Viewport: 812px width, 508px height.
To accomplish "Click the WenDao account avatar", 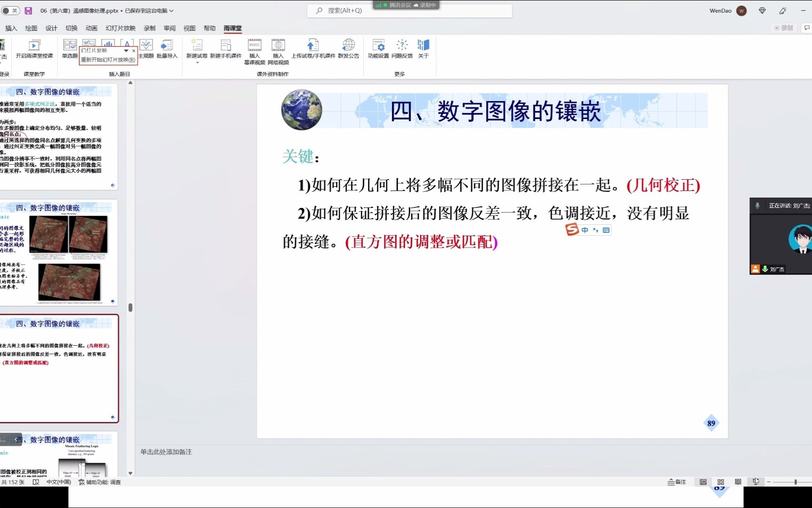I will [742, 11].
